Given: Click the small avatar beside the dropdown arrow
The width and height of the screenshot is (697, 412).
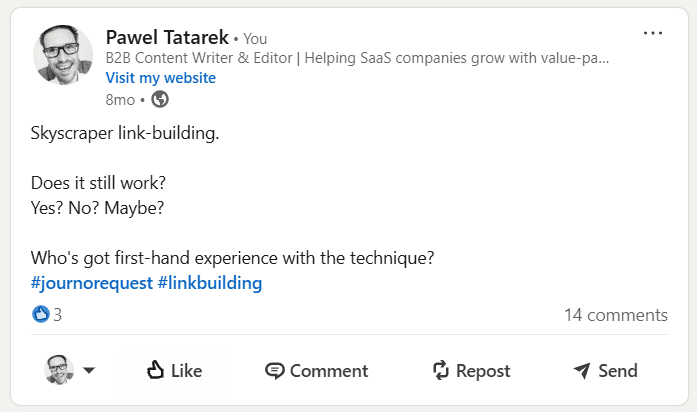Looking at the screenshot, I should click(59, 370).
